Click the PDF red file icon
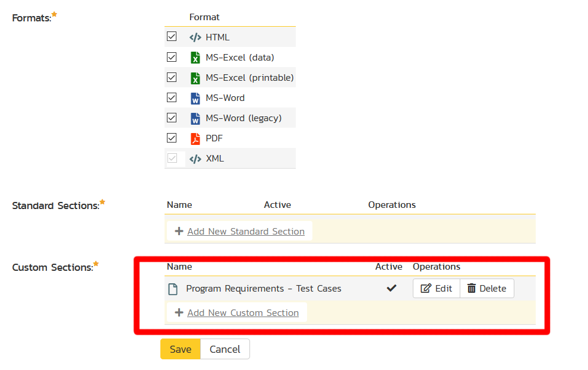 [195, 138]
